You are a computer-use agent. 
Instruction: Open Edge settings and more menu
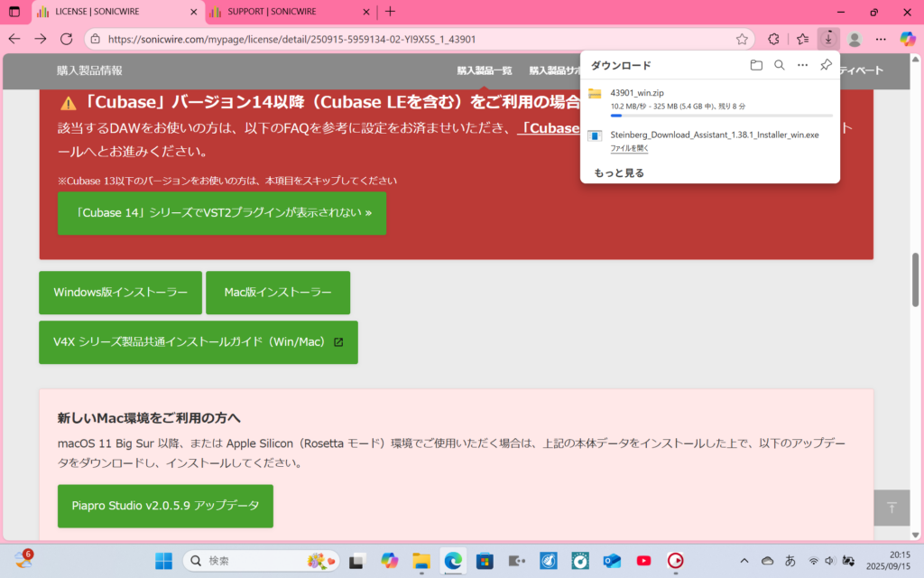click(x=882, y=39)
